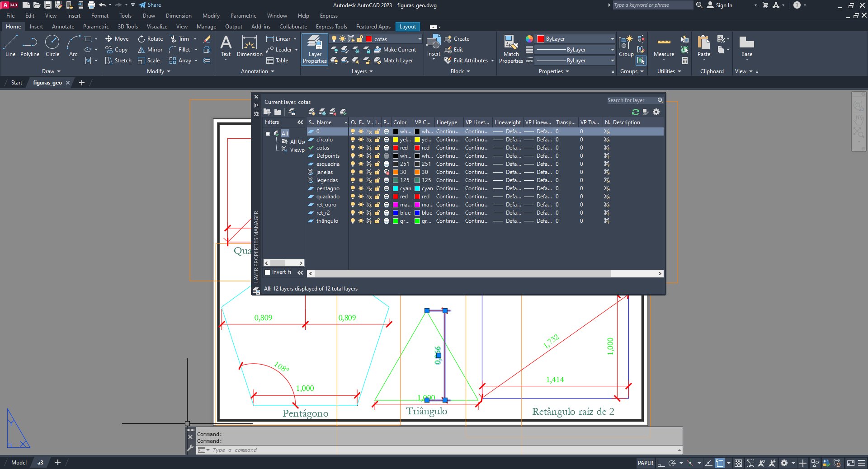
Task: Toggle freeze on the pentagno layer
Action: 361,188
